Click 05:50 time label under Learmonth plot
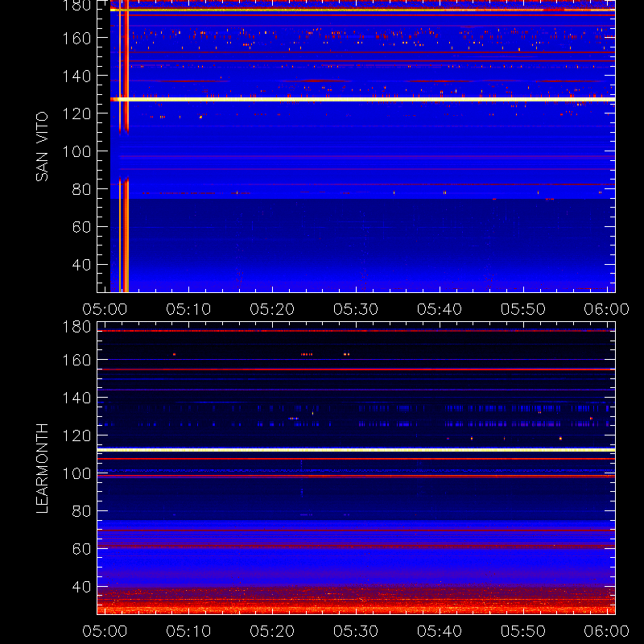The image size is (644, 644). (x=522, y=631)
